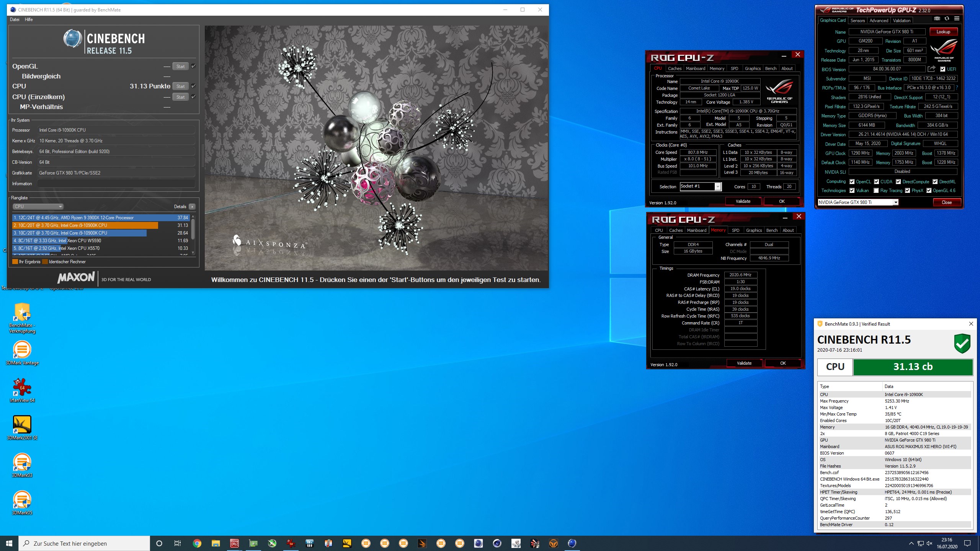Click the GPU-Z refresh icon
The image size is (980, 551).
point(947,19)
